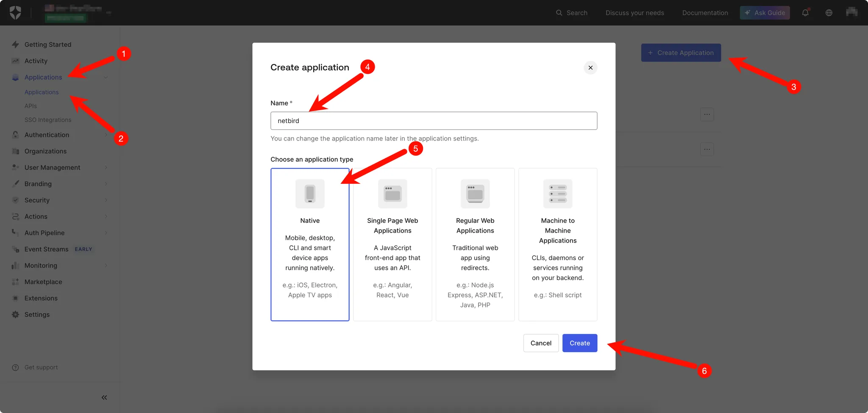Expand the Security section chevron
The height and width of the screenshot is (413, 868).
click(x=106, y=200)
